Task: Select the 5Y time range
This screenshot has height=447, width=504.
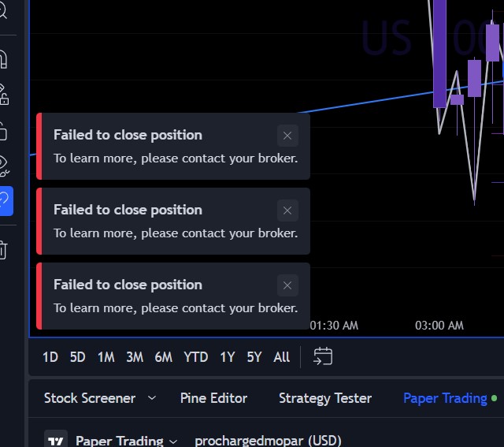Action: coord(254,357)
